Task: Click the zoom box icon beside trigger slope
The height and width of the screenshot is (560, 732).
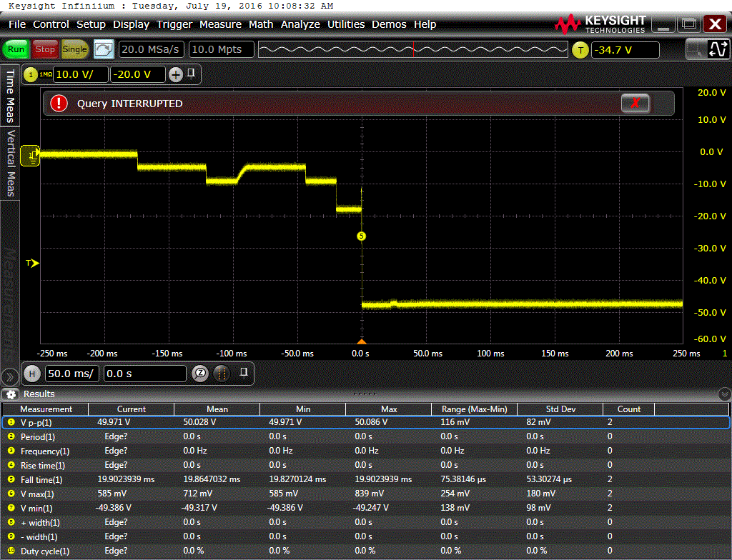Action: coord(696,49)
